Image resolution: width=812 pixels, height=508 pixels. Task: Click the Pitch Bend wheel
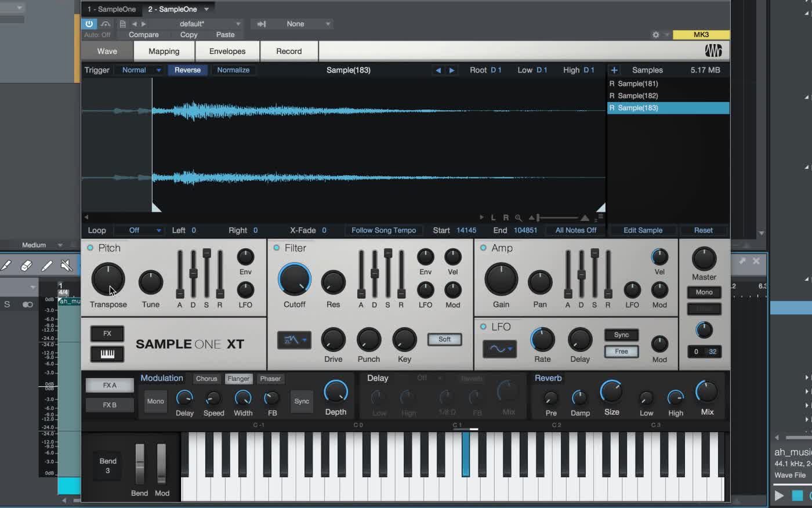click(140, 464)
